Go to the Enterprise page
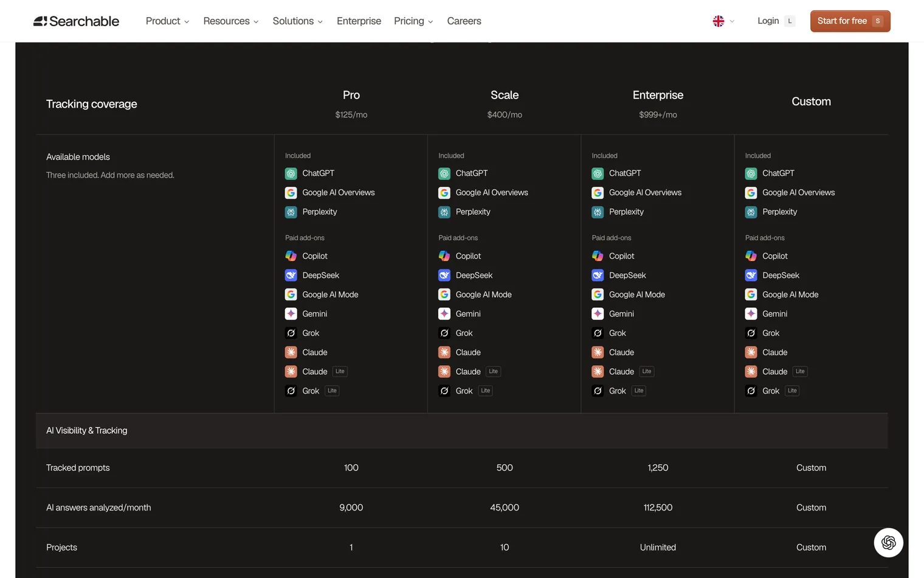Screen dimensions: 924x578 tap(359, 21)
